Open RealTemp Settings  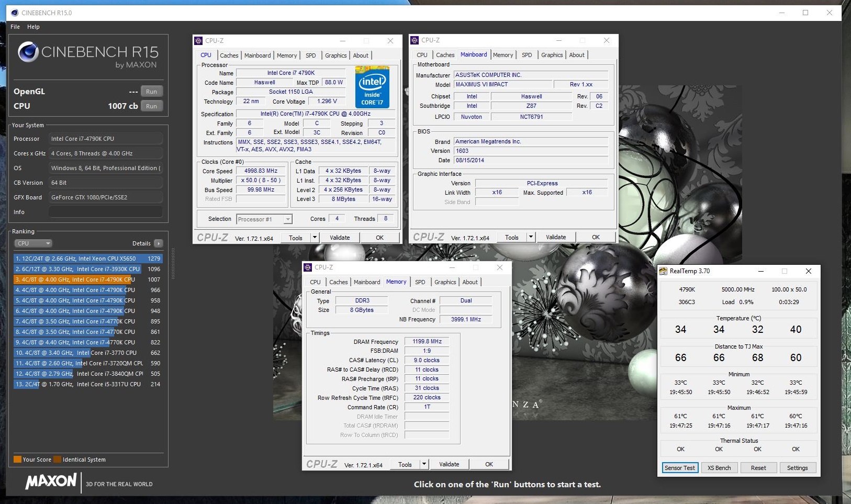click(x=798, y=468)
